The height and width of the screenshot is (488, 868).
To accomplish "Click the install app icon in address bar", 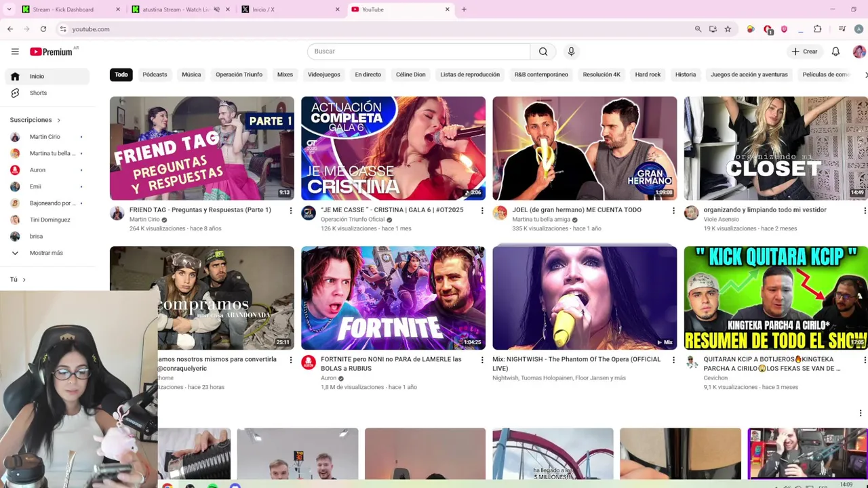I will 713,29.
